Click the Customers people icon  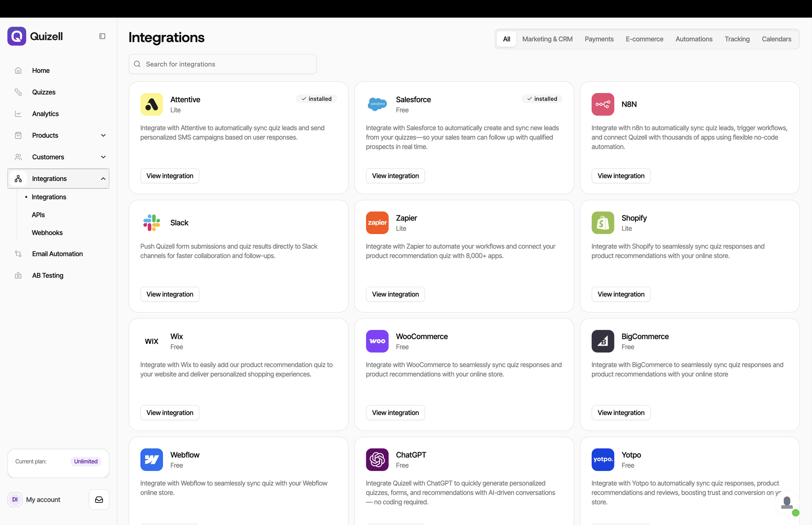[x=18, y=157]
